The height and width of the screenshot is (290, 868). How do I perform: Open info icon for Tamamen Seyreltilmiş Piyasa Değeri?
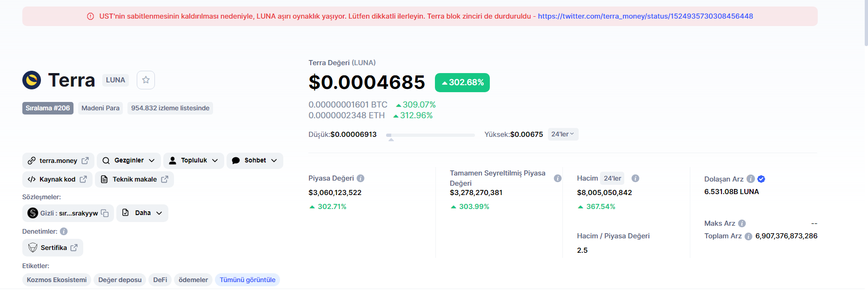557,178
